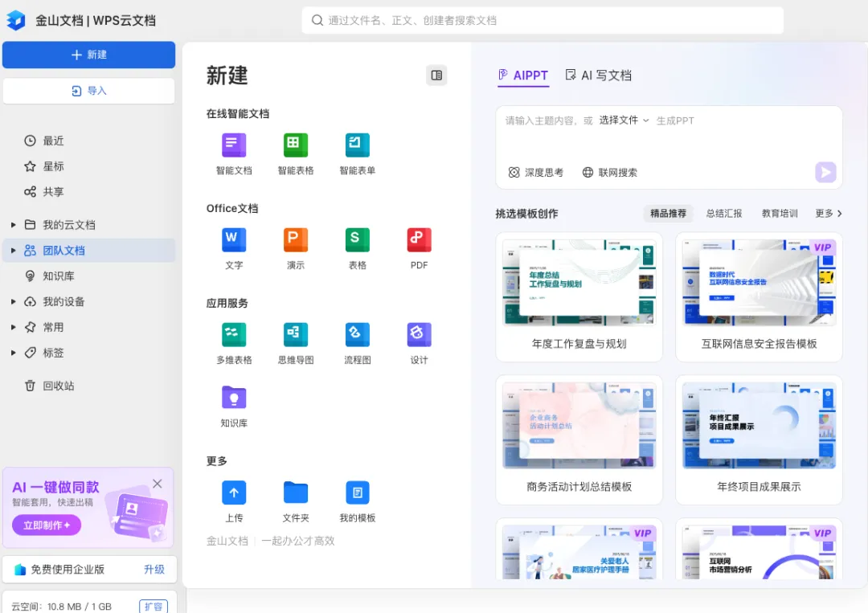868x613 pixels.
Task: Click the 扩容 storage expand button
Action: (154, 607)
